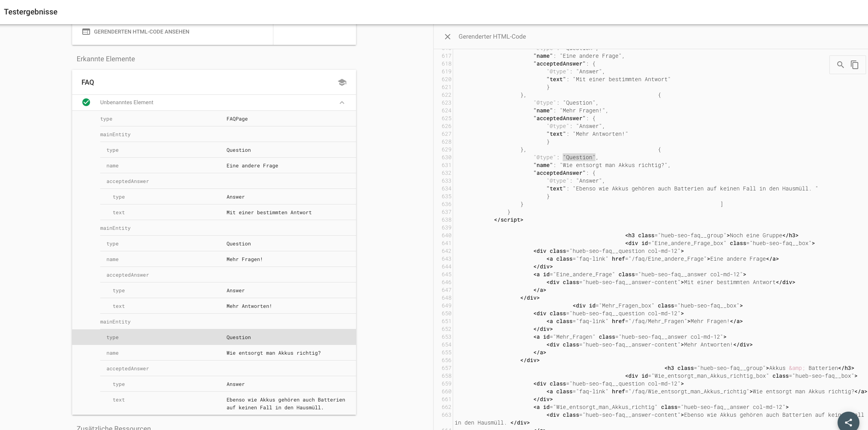
Task: Select 'Mit einer bestimmten Antwort' text value
Action: [269, 213]
